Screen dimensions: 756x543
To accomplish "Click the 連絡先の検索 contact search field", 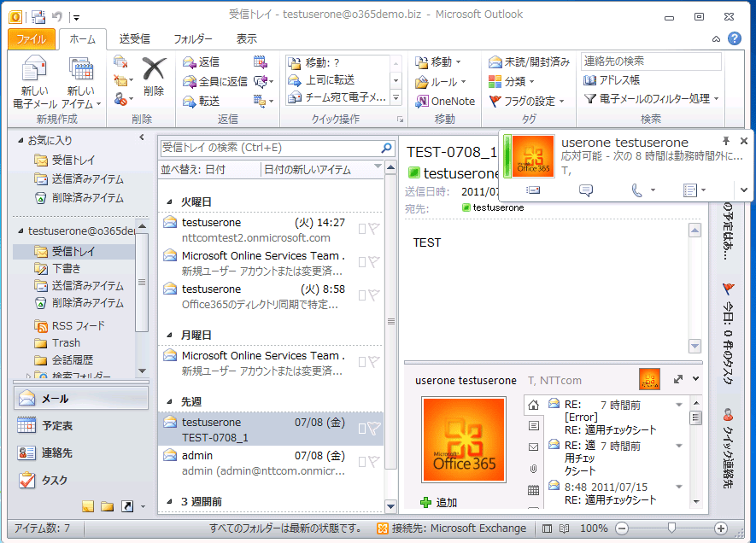I will (x=651, y=61).
